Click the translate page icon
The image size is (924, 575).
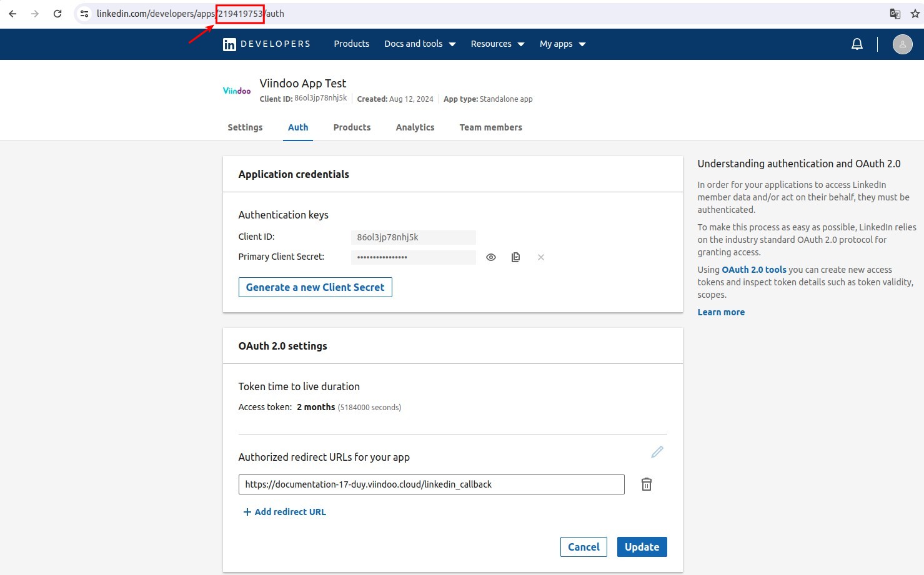(x=895, y=14)
